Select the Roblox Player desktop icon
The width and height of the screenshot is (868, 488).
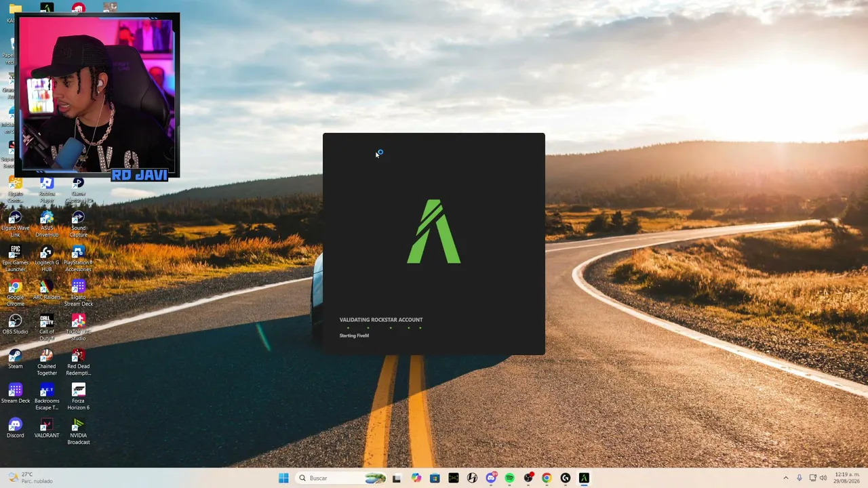(x=47, y=190)
